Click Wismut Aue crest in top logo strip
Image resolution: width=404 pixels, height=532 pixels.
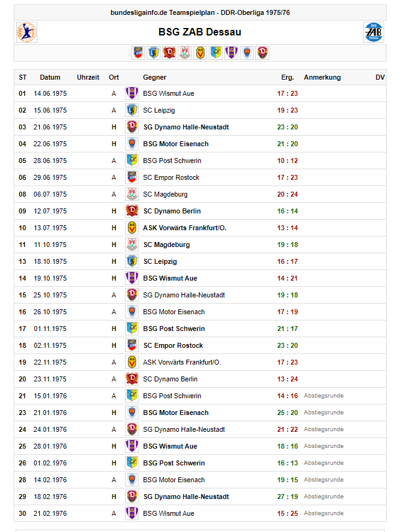(231, 53)
